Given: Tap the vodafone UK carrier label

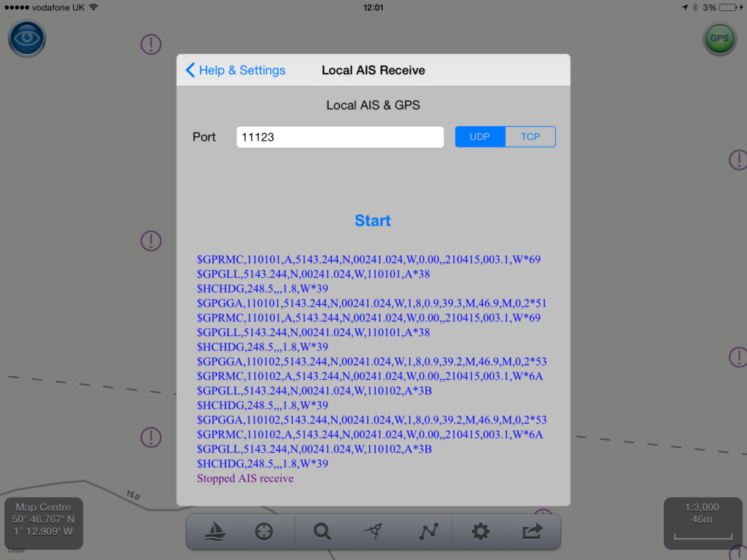Looking at the screenshot, I should click(58, 7).
